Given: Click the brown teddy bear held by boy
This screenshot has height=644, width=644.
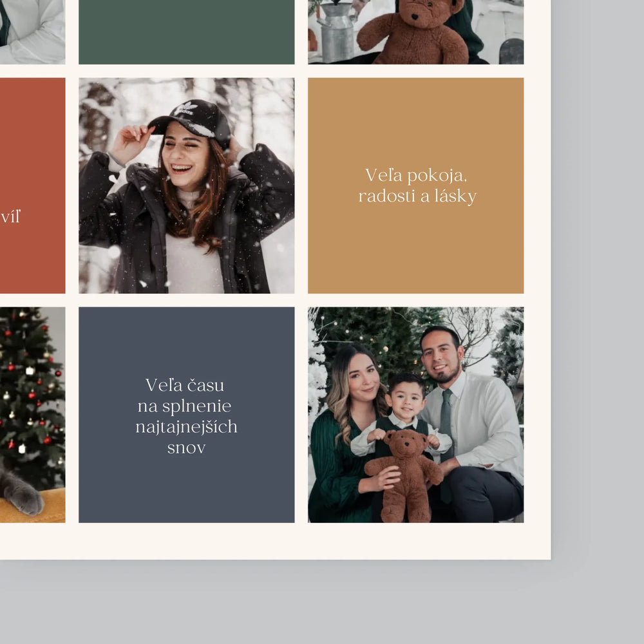Looking at the screenshot, I should point(404,476).
